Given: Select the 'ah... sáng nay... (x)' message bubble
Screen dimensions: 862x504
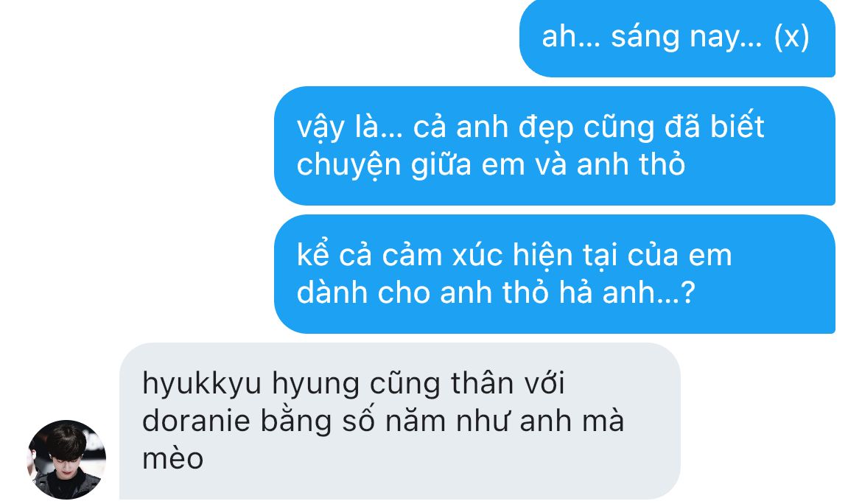Looking at the screenshot, I should click(x=677, y=38).
